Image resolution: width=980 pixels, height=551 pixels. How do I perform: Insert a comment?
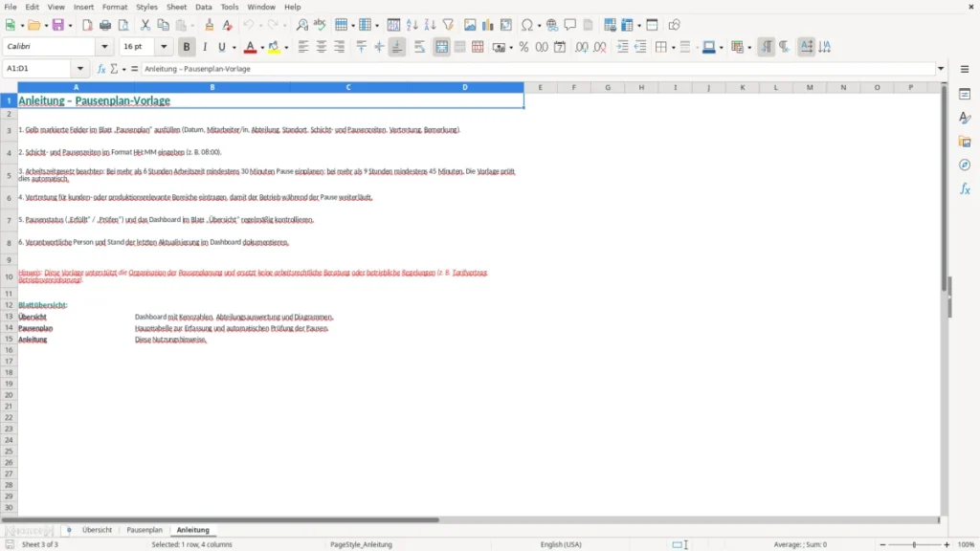pyautogui.click(x=570, y=25)
